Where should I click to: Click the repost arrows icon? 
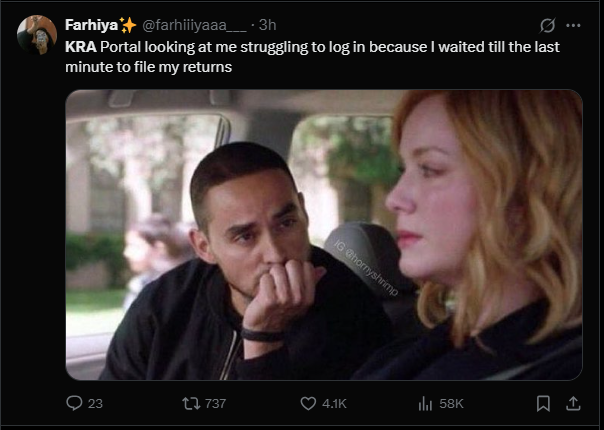point(190,403)
